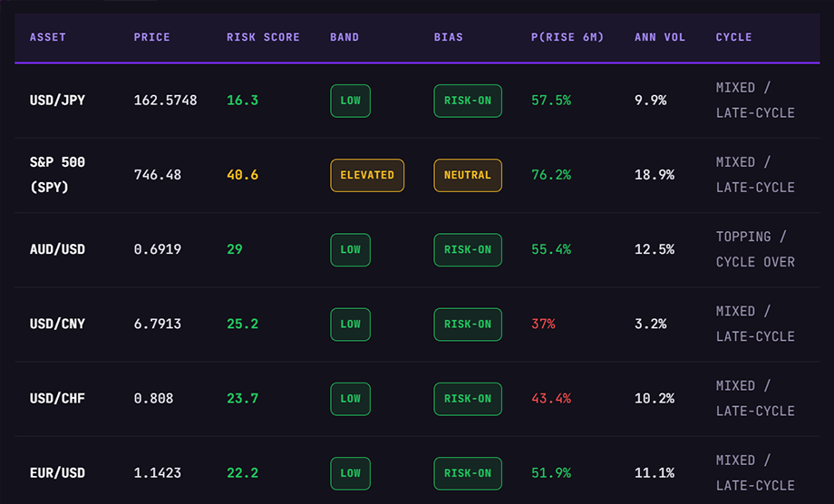Click the 55.4% rise probability
The height and width of the screenshot is (504, 834).
pos(551,249)
